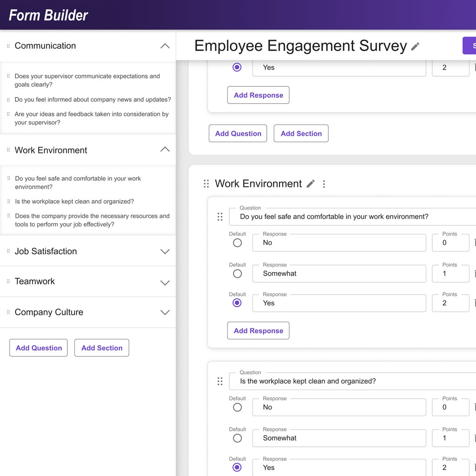Click the drag handle on the safe and comfortable question
Screen dimensions: 476x476
tap(220, 217)
